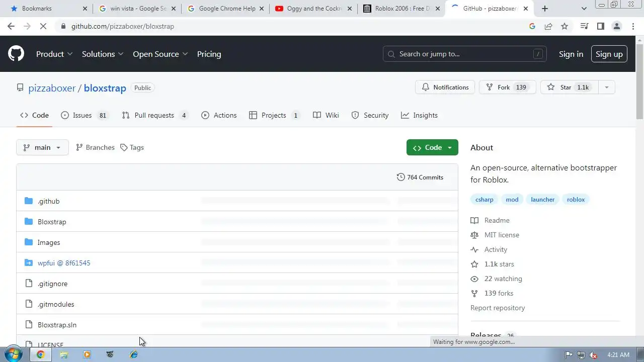Bookmark this page with star icon
The width and height of the screenshot is (644, 362).
pos(565,26)
